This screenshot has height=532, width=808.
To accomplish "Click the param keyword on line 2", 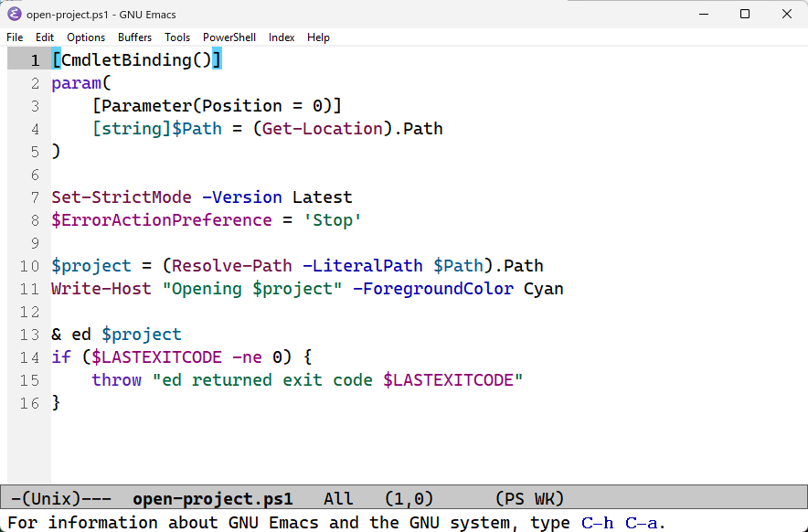I will point(76,83).
